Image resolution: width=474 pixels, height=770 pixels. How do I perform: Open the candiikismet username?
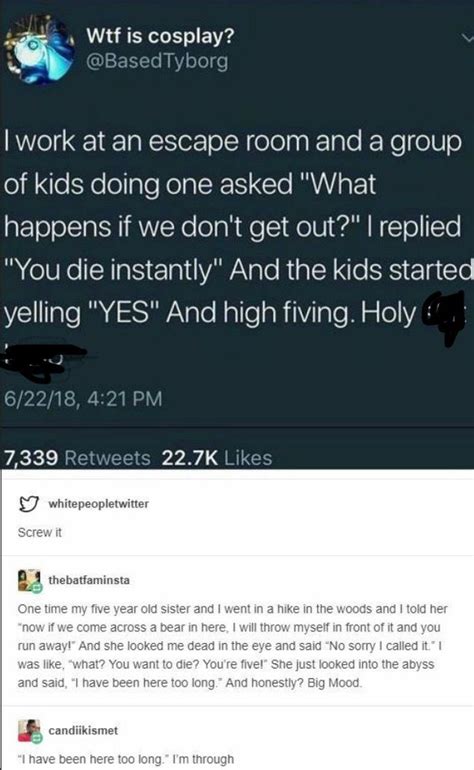[83, 731]
